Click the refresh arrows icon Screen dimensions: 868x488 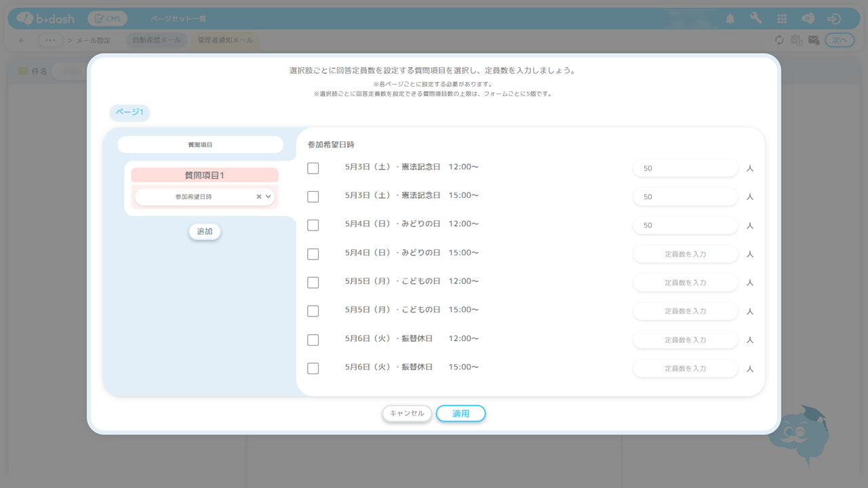779,41
